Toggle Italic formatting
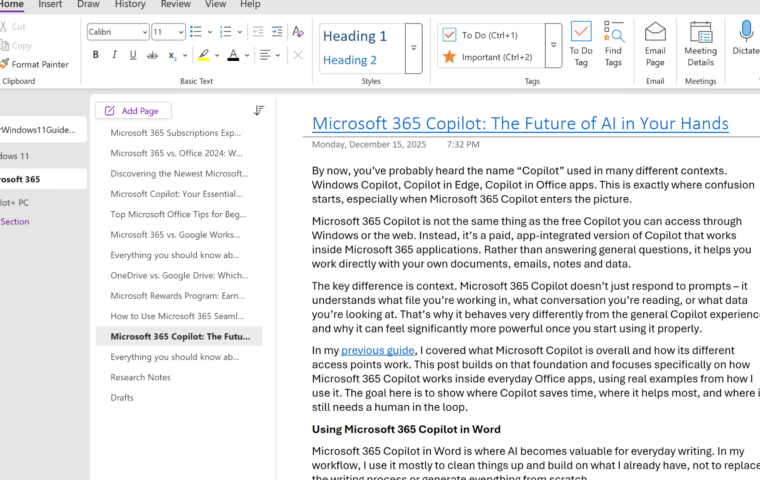760x480 pixels. pyautogui.click(x=114, y=55)
